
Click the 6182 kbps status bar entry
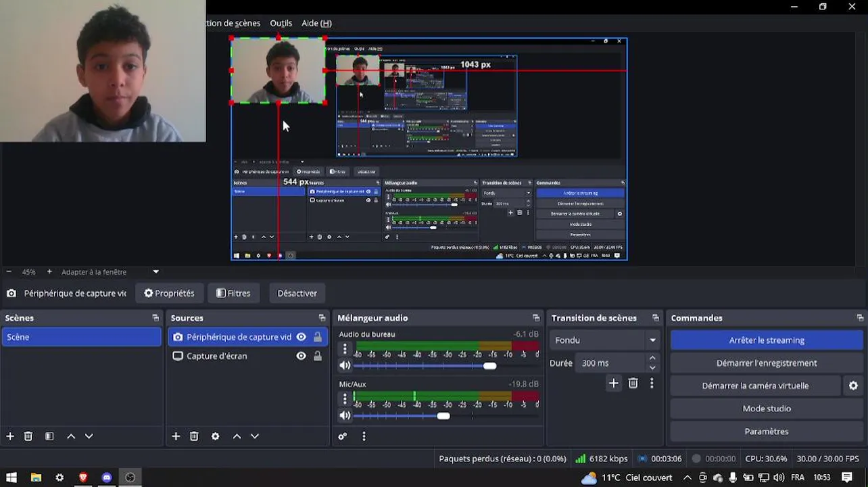pos(602,459)
